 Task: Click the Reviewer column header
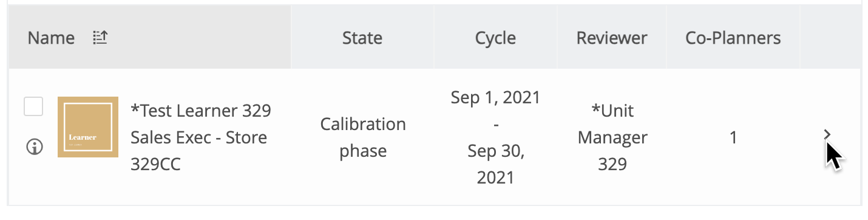612,38
